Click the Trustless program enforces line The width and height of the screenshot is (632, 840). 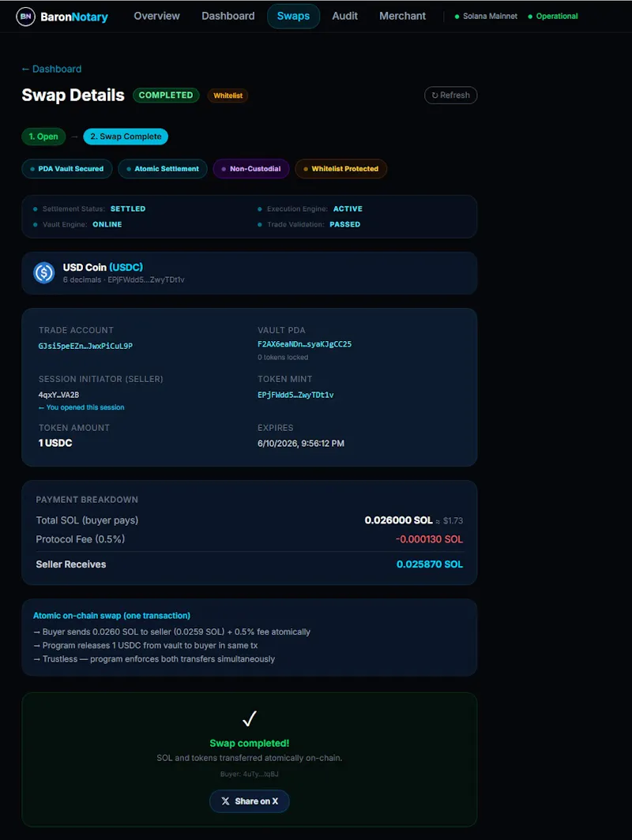pyautogui.click(x=154, y=659)
